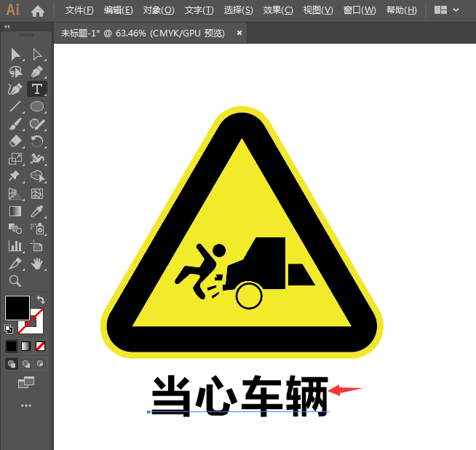The height and width of the screenshot is (450, 476).
Task: Select the Lasso tool
Action: coord(15,72)
